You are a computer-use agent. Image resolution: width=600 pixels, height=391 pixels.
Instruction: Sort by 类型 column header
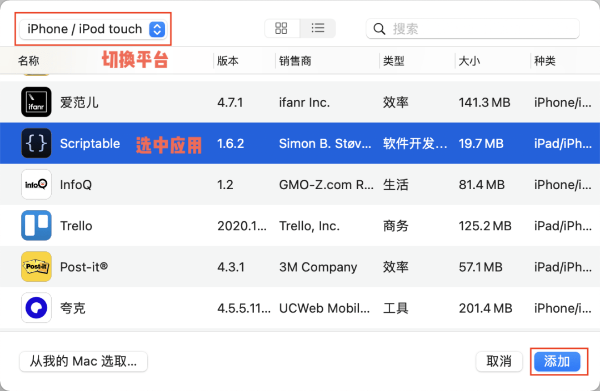[x=394, y=61]
